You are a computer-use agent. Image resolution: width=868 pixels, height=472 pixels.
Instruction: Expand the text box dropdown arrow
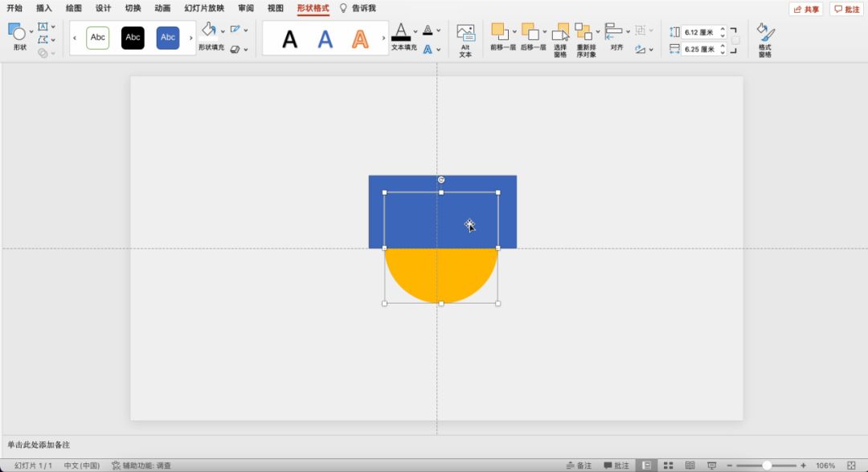(53, 27)
